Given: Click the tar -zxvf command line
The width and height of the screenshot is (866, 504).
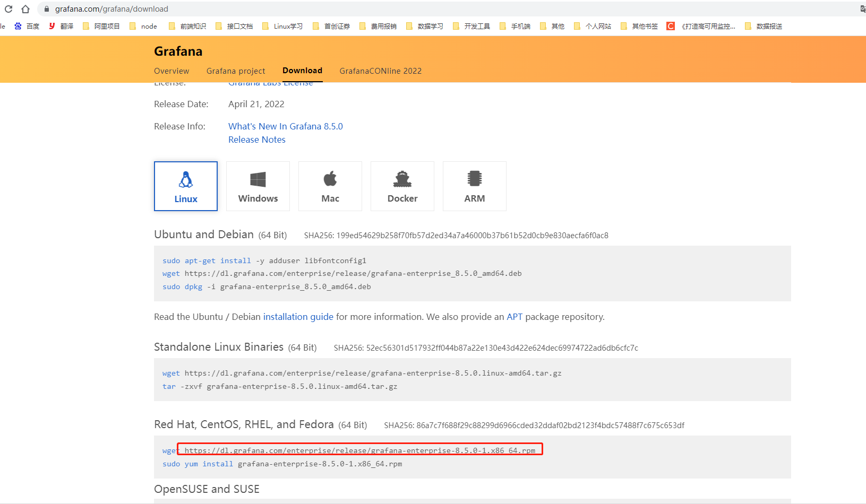Looking at the screenshot, I should coord(280,386).
